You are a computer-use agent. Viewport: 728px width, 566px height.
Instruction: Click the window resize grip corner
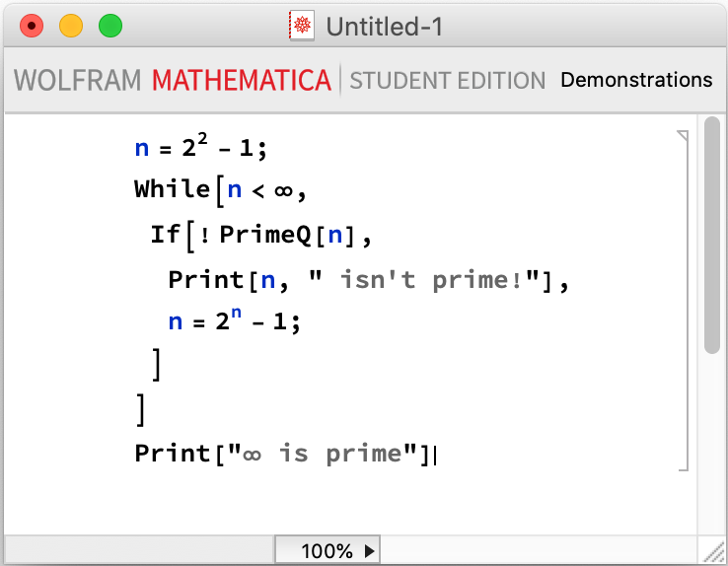click(713, 552)
